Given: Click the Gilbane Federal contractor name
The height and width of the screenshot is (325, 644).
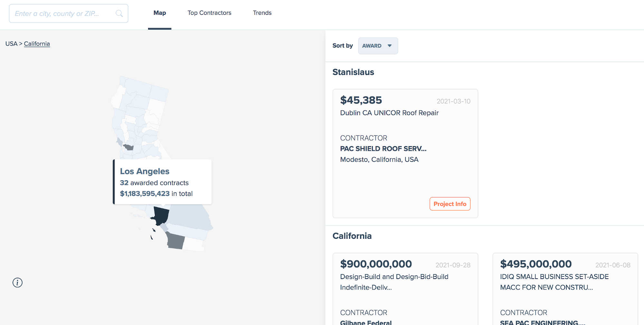Looking at the screenshot, I should click(x=366, y=322).
